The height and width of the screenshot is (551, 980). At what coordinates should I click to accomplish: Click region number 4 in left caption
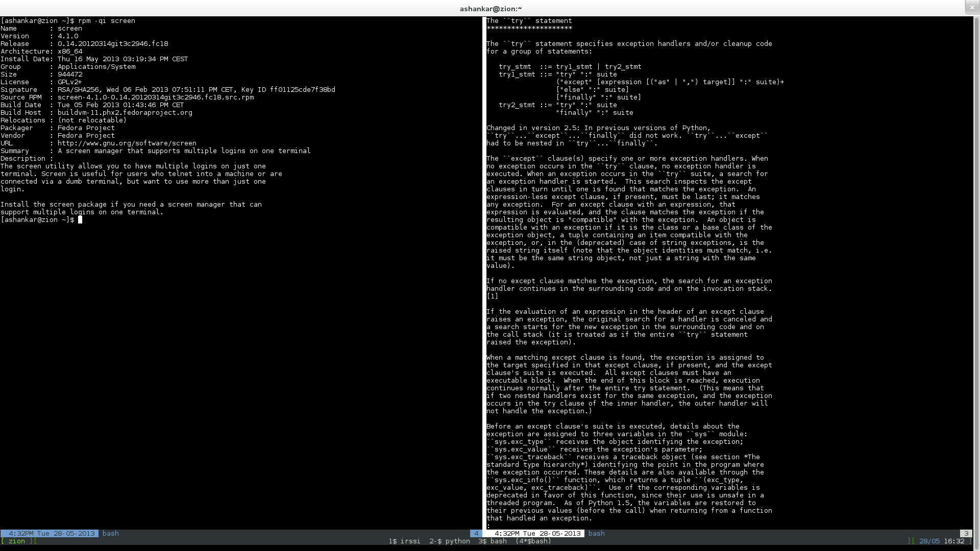point(476,534)
